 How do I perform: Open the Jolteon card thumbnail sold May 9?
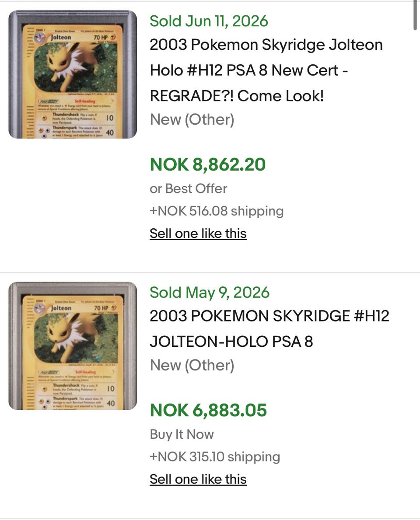click(x=73, y=346)
